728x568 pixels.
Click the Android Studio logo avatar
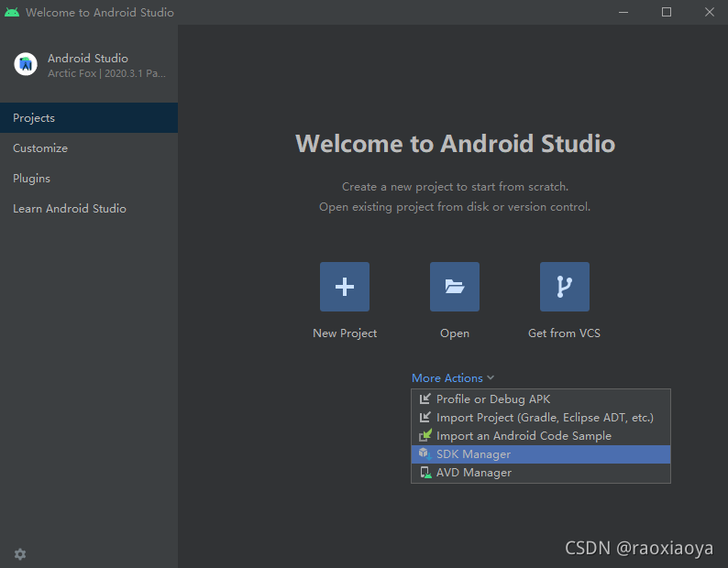tap(26, 64)
